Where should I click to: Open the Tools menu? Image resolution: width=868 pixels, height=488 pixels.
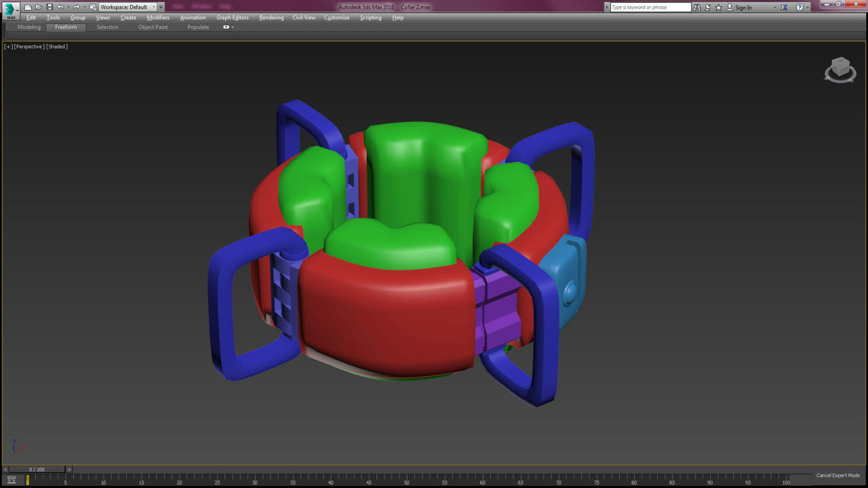coord(53,18)
